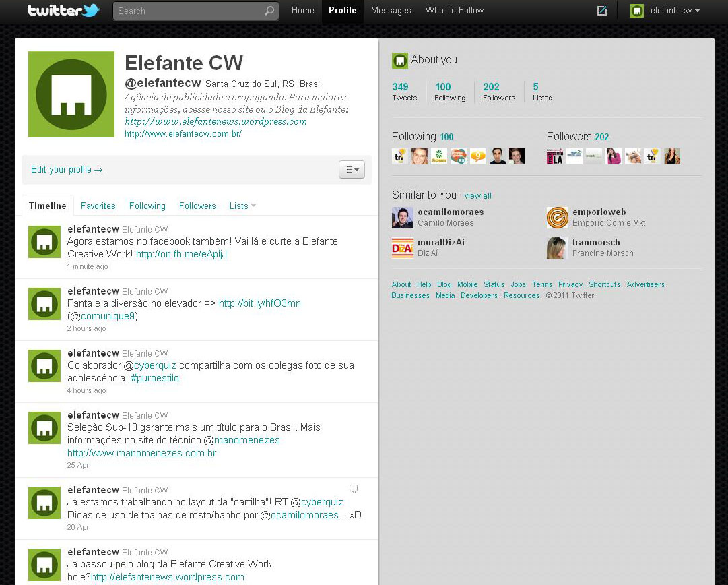Click seventh avatar in Following list
The image size is (728, 585).
click(x=517, y=156)
